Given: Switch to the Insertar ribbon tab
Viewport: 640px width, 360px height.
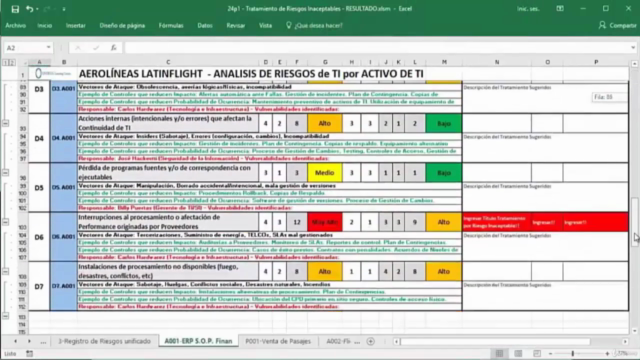Looking at the screenshot, I should (x=76, y=25).
